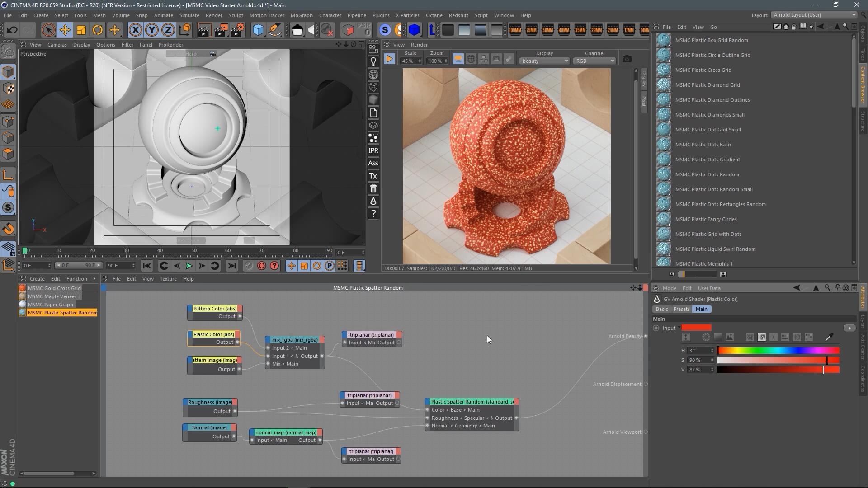This screenshot has height=488, width=868.
Task: Click the IPR snapshot camera icon
Action: tap(627, 59)
